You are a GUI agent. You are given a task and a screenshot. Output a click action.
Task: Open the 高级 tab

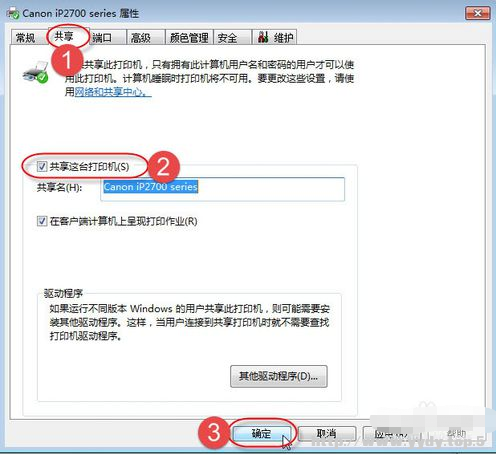point(141,38)
